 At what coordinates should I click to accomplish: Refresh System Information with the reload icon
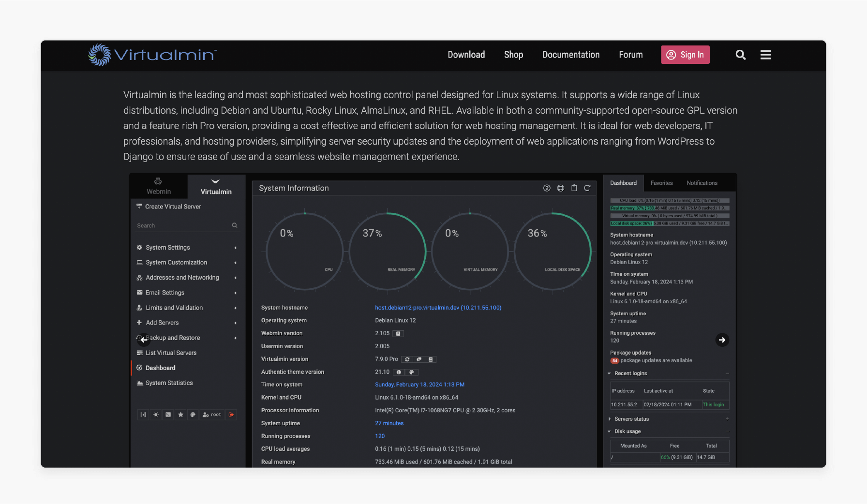point(587,188)
